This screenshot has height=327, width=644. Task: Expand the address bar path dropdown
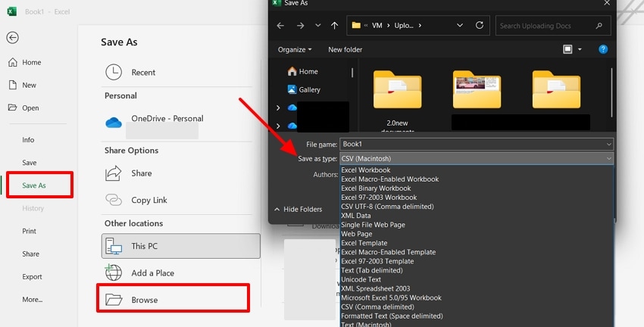(x=460, y=26)
